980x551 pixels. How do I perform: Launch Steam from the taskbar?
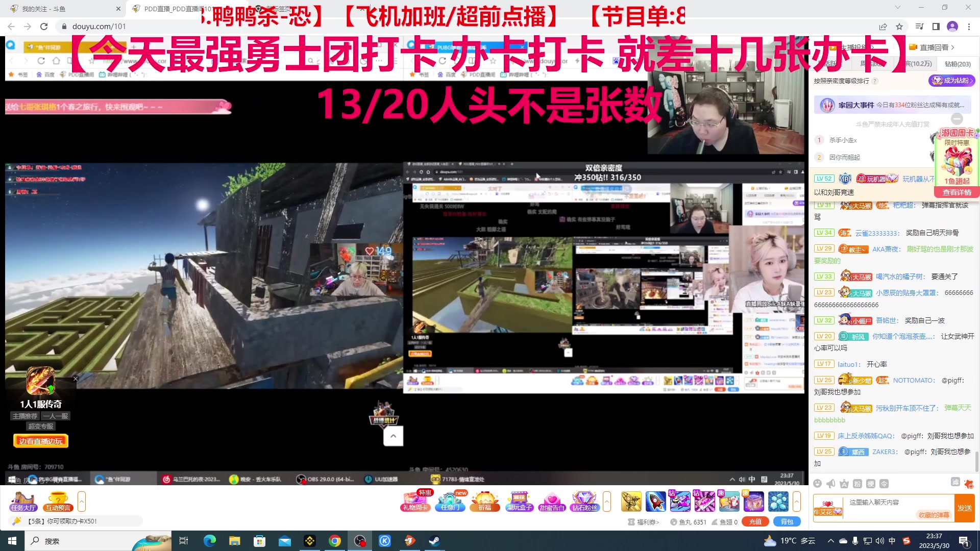(x=435, y=541)
